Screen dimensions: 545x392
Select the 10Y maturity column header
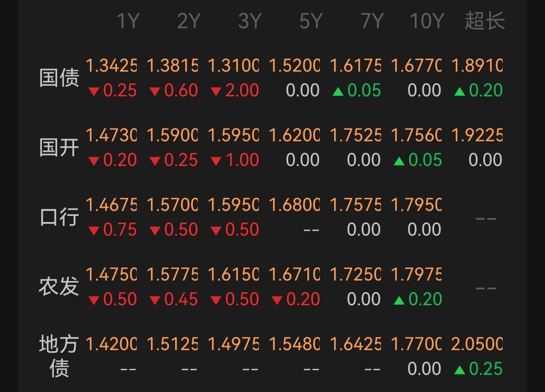pyautogui.click(x=427, y=21)
